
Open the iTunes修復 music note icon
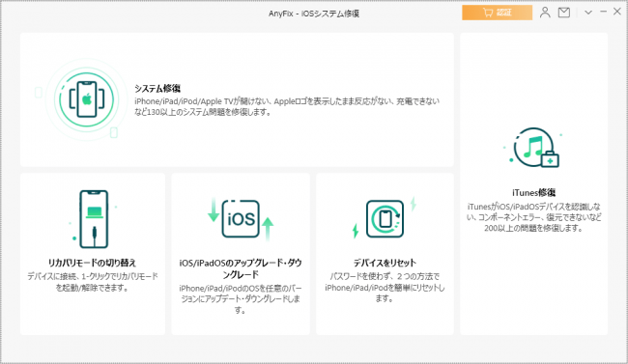534,148
